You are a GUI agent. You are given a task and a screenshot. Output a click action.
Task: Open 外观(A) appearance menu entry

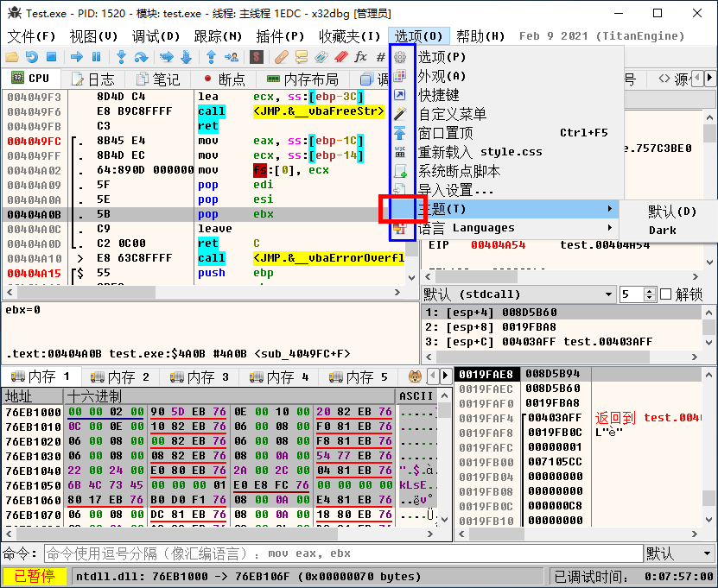(506, 76)
